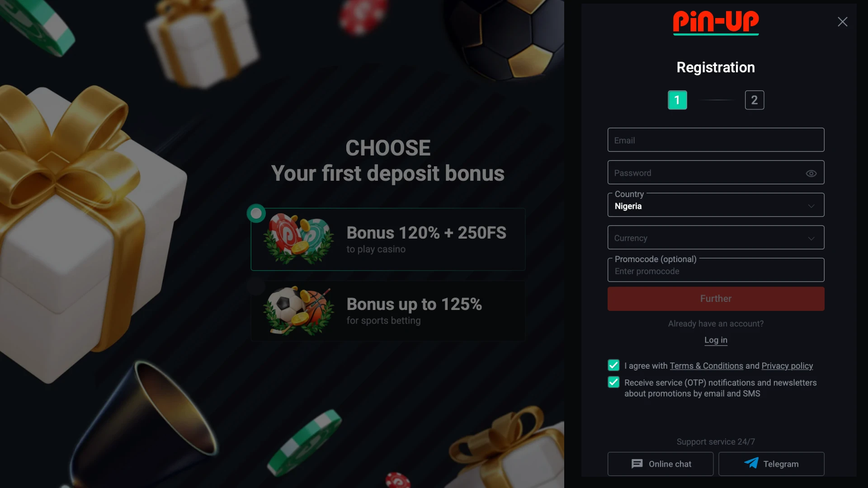Select the Bonus 120% + 250FS radio option
The image size is (868, 488).
coord(256,213)
